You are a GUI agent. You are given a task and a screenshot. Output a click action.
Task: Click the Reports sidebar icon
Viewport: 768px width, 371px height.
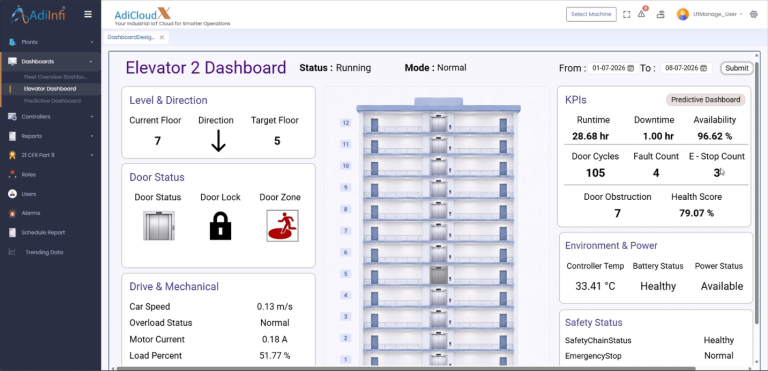tap(12, 136)
